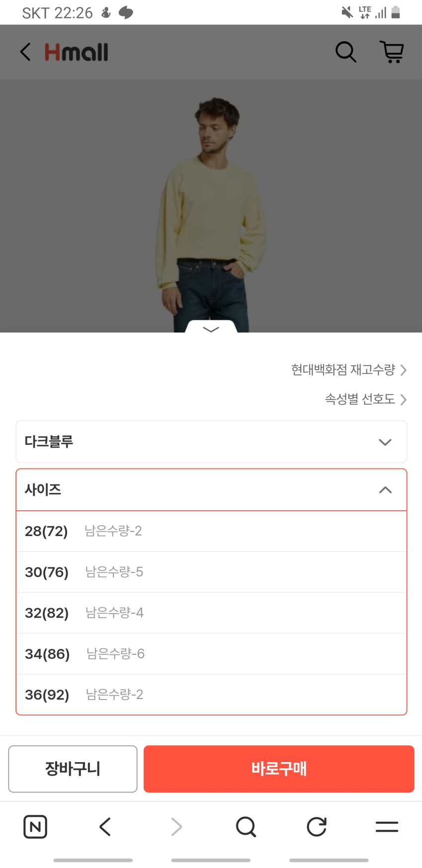Open the shopping cart icon
This screenshot has width=422, height=868.
click(392, 52)
